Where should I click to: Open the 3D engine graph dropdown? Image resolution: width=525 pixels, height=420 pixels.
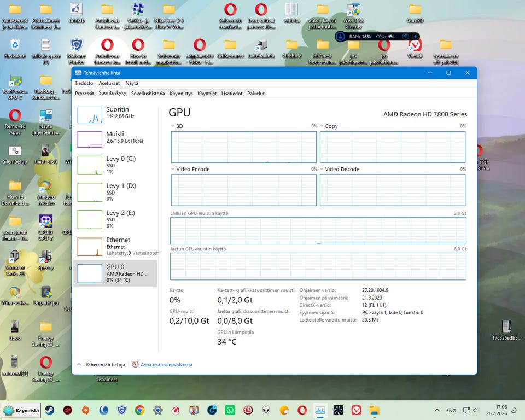point(173,126)
